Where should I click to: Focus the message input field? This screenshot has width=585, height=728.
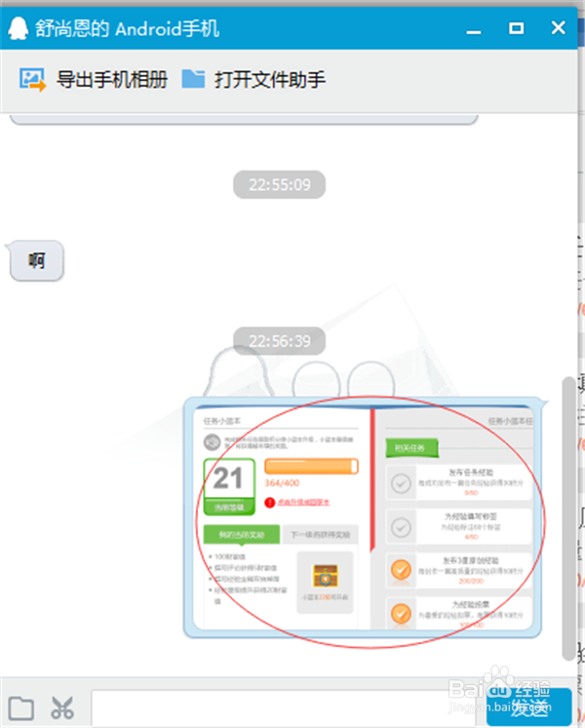(x=284, y=709)
